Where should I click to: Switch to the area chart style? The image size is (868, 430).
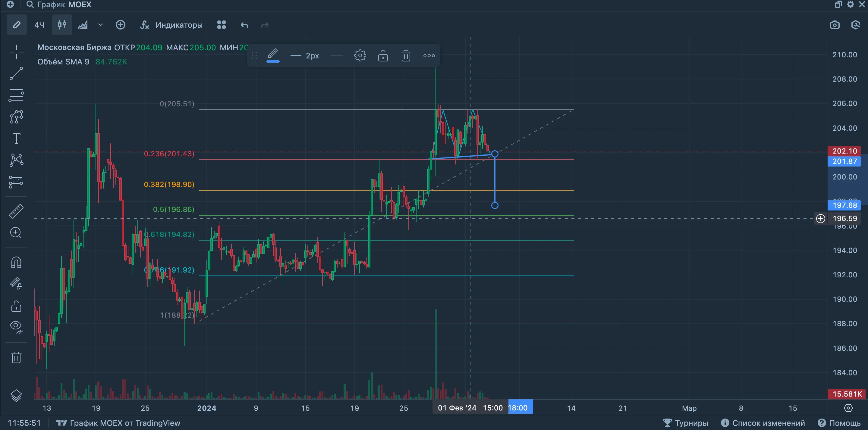pyautogui.click(x=83, y=25)
